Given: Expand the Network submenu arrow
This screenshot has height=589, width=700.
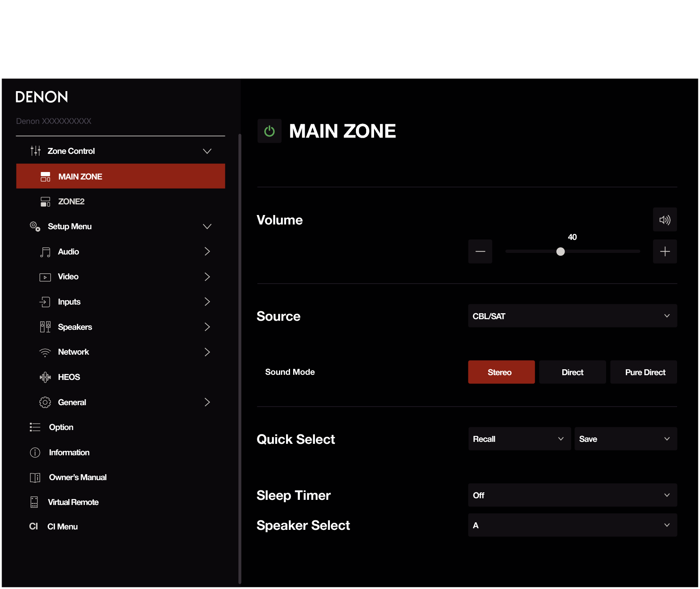Looking at the screenshot, I should (207, 352).
